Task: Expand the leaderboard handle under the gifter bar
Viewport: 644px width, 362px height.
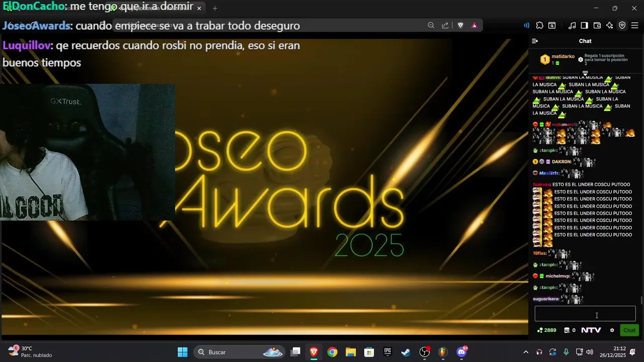Action: click(x=585, y=73)
